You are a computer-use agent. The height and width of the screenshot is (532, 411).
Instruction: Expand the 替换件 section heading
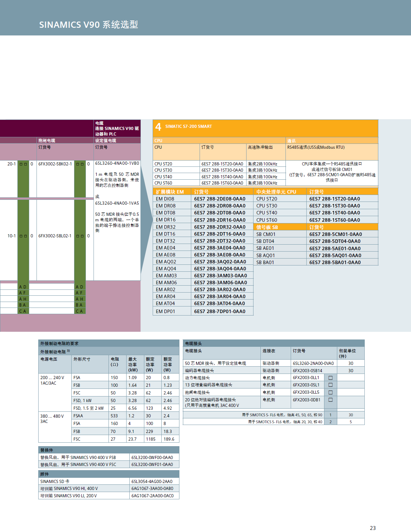(x=47, y=450)
